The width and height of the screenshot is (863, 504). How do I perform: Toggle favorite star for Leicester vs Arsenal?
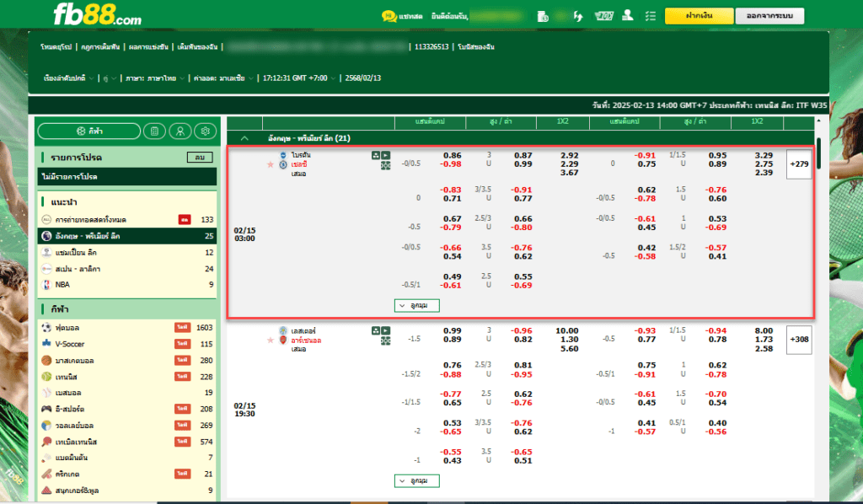tap(271, 340)
